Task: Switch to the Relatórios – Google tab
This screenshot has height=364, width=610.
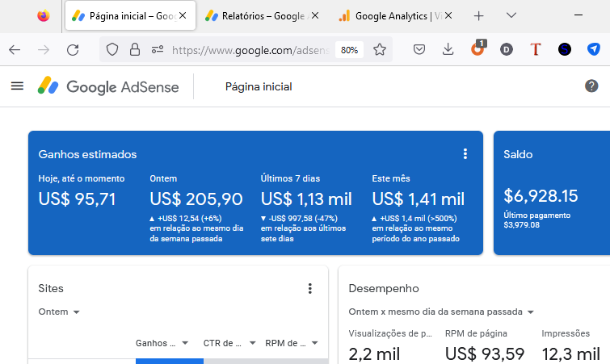Action: (x=262, y=16)
